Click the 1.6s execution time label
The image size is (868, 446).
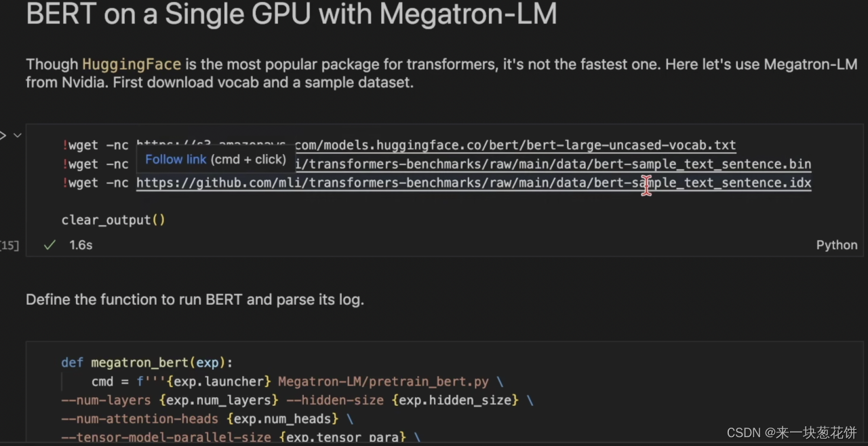point(81,245)
